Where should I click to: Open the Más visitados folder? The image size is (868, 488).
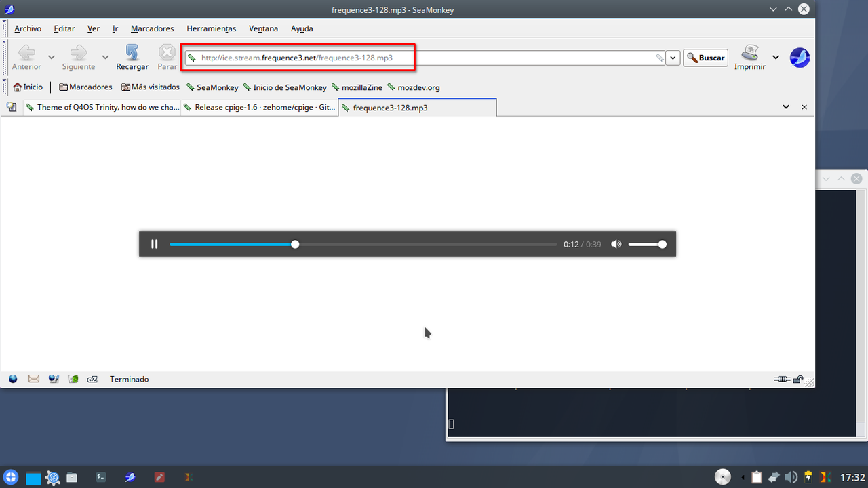(151, 87)
